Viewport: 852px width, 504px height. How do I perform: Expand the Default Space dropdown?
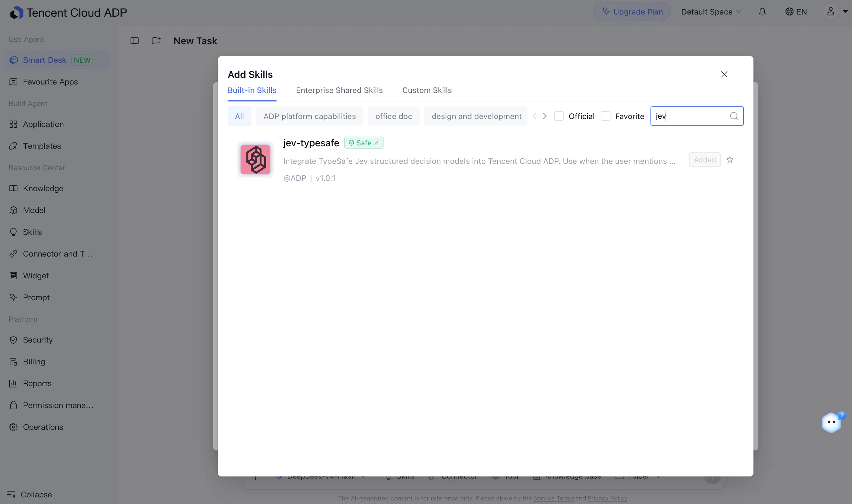[x=711, y=12]
